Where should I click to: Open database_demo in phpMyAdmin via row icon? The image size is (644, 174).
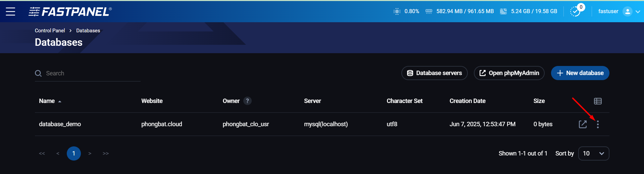tap(583, 124)
